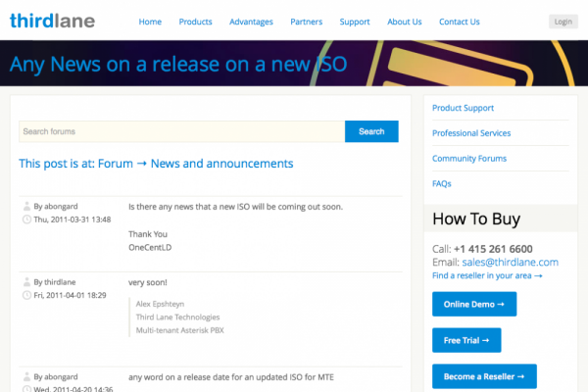588x392 pixels.
Task: Follow the News and announcements breadcrumb link
Action: [x=221, y=164]
